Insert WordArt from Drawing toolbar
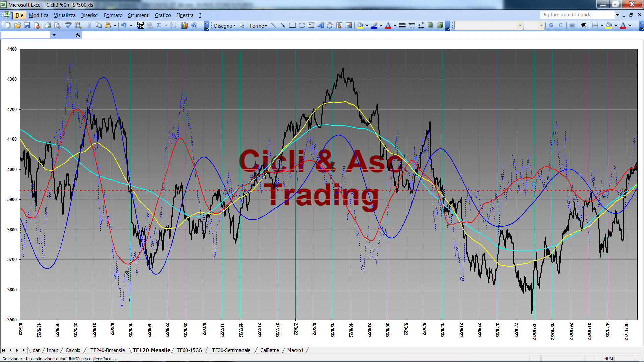 click(320, 25)
